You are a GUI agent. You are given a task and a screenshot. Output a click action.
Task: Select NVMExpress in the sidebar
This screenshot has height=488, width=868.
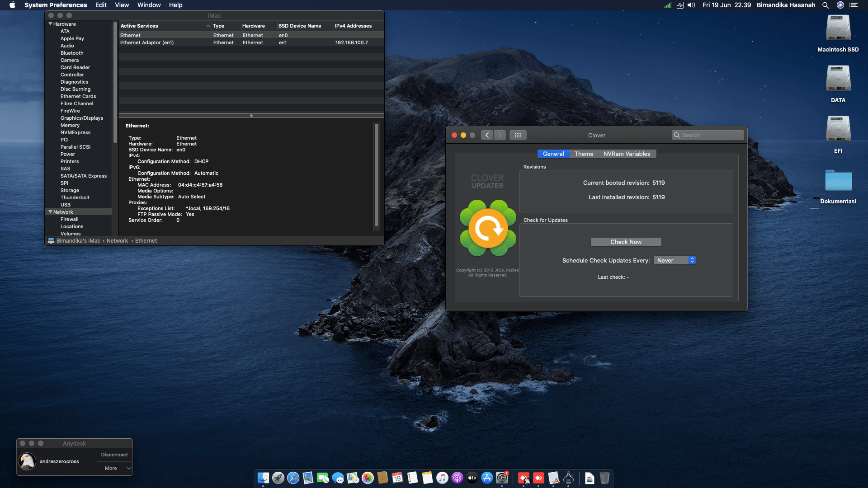tap(75, 132)
